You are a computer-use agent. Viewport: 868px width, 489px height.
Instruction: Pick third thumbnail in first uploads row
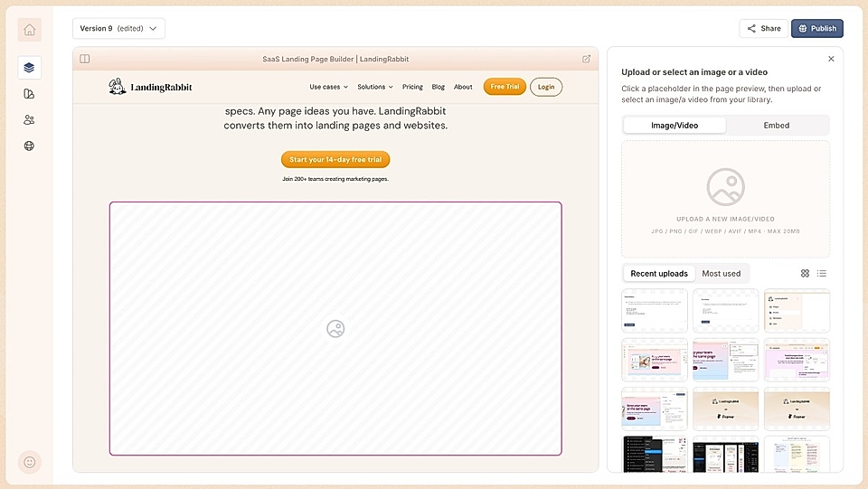click(x=797, y=311)
